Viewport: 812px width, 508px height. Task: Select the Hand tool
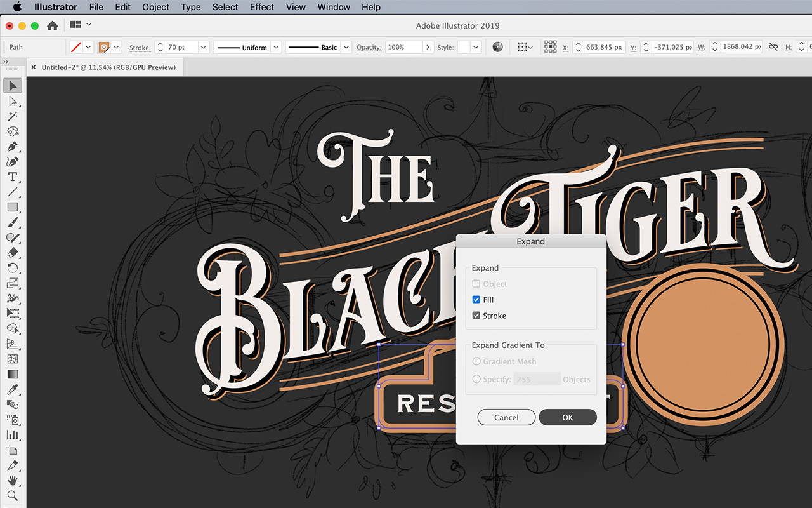coord(13,481)
